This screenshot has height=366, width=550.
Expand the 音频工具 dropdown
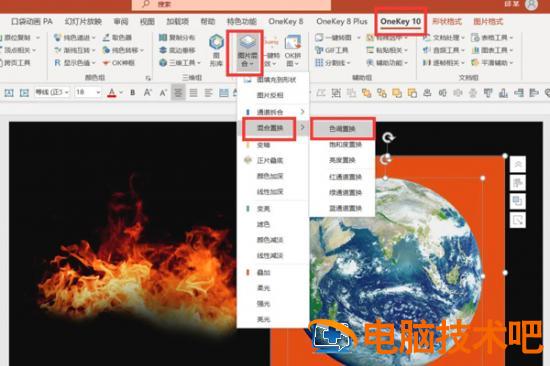click(463, 50)
